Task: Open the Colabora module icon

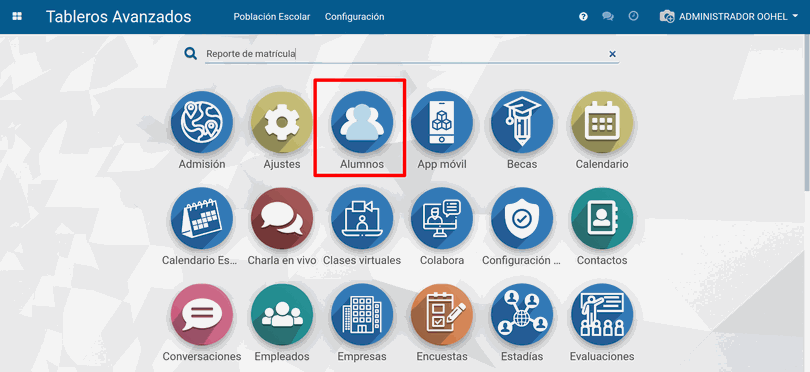Action: pyautogui.click(x=442, y=218)
